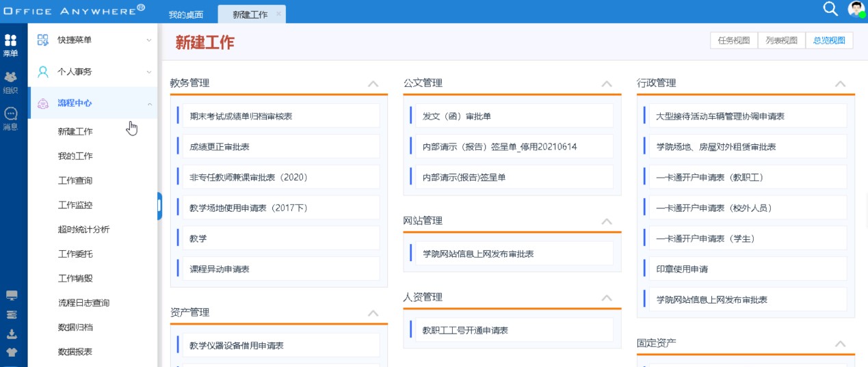The width and height of the screenshot is (868, 367).
Task: Close the 新建工作 tab
Action: point(278,14)
